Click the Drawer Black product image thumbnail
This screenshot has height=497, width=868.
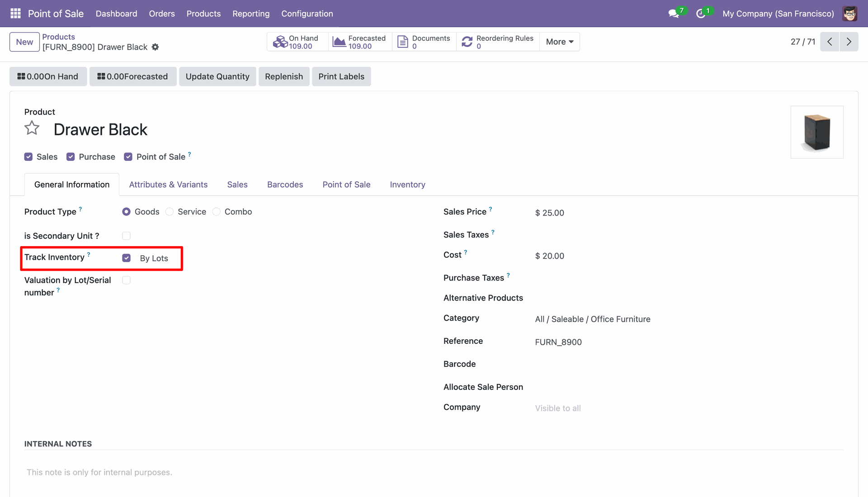point(816,132)
